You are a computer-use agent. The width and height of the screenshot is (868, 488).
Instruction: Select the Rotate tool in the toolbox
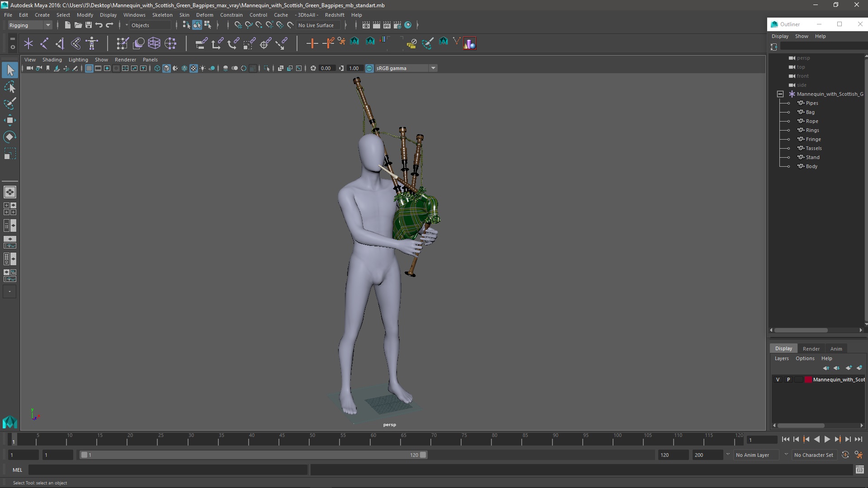click(x=9, y=137)
